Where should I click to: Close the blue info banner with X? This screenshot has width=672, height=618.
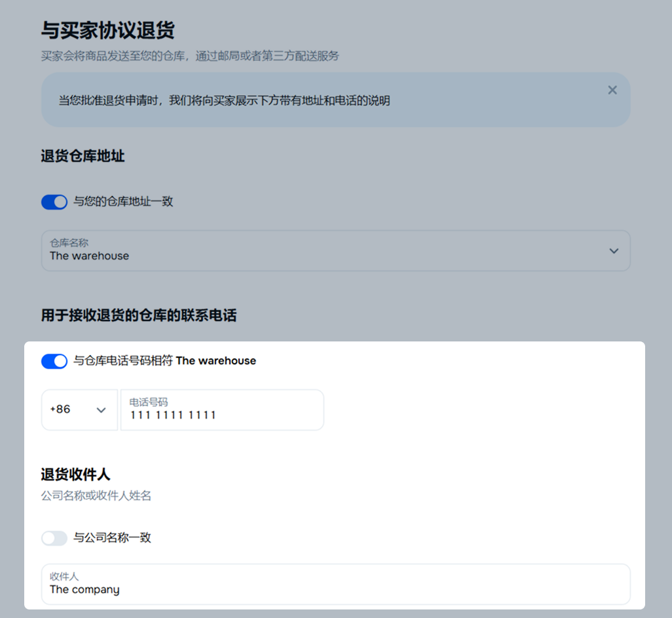[612, 90]
